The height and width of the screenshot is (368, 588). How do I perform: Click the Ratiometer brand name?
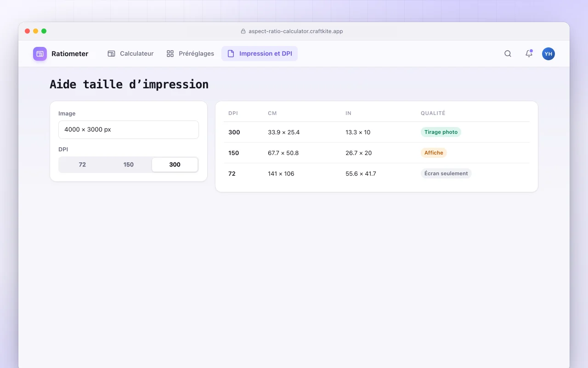tap(70, 54)
